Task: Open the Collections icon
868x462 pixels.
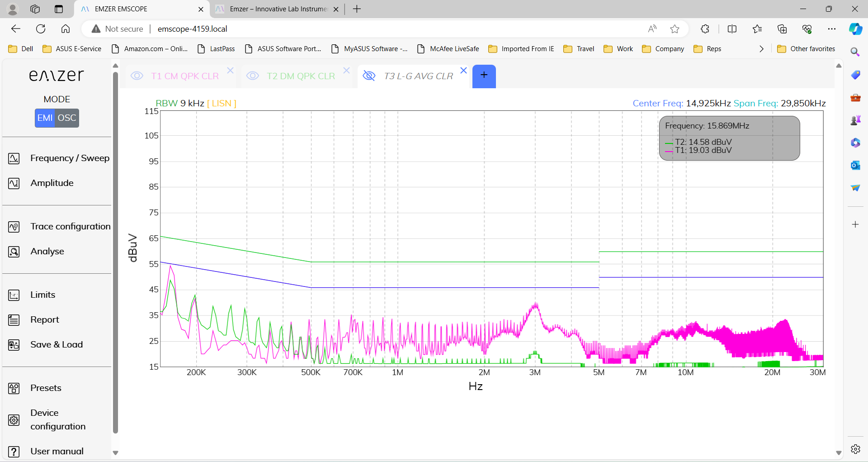Action: pyautogui.click(x=782, y=29)
